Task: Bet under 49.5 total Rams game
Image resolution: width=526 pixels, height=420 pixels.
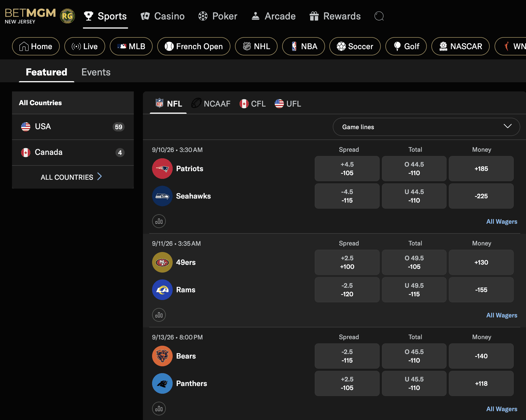Action: pyautogui.click(x=414, y=290)
